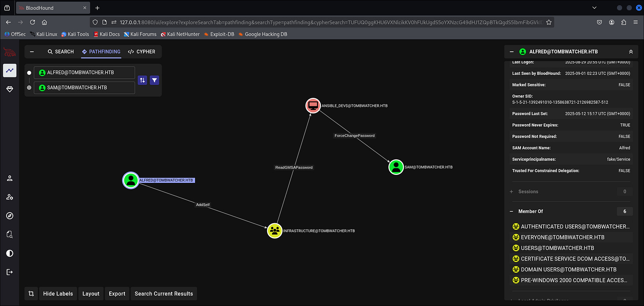Click the crop/focus icon beside Hide Labels
Image resolution: width=644 pixels, height=306 pixels.
[31, 294]
